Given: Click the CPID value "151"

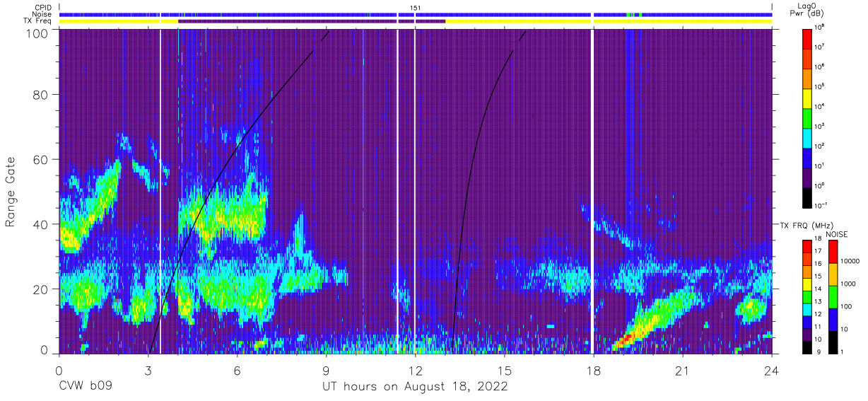Looking at the screenshot, I should click(415, 7).
